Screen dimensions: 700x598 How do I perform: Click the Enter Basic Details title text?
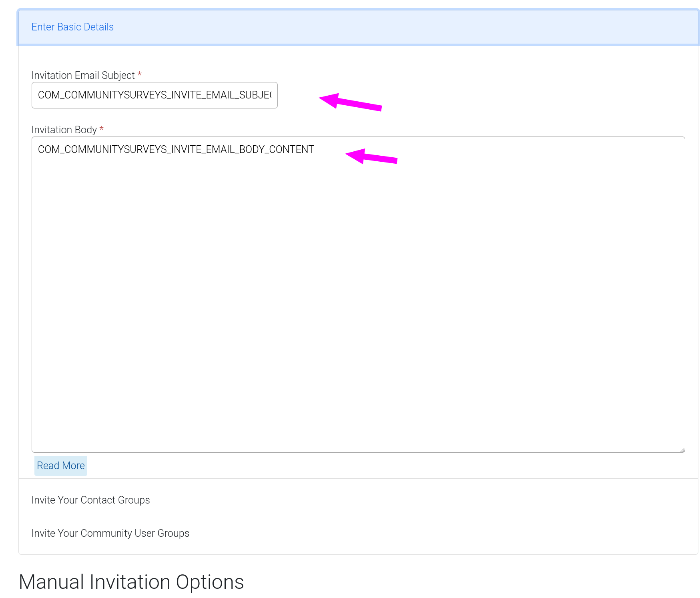[x=72, y=27]
